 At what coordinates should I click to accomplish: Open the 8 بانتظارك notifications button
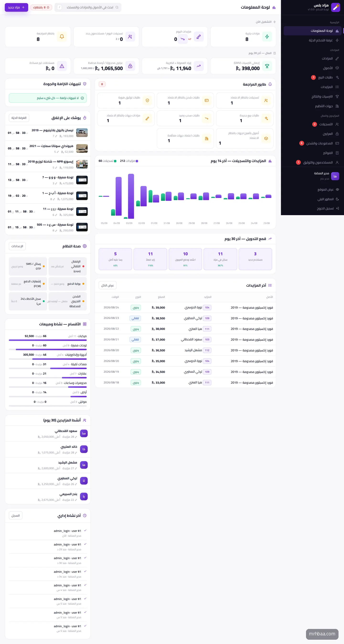point(41,7)
